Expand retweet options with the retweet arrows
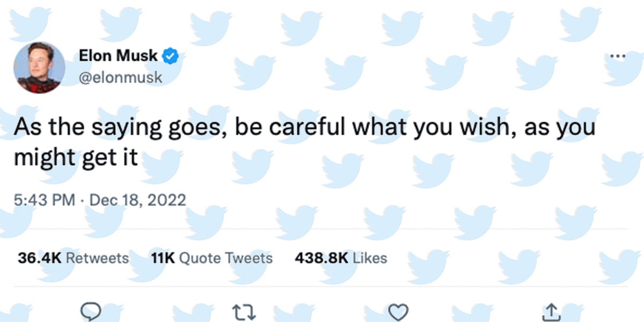The width and height of the screenshot is (644, 322). [244, 310]
